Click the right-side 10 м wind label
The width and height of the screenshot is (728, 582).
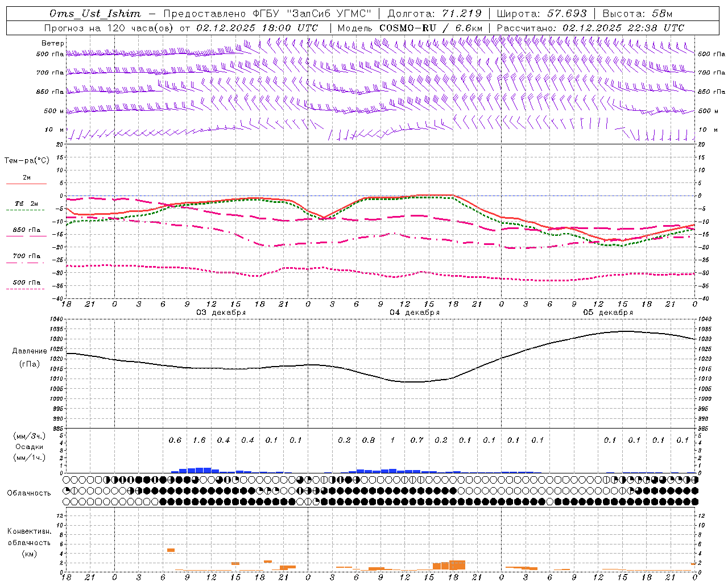(707, 130)
